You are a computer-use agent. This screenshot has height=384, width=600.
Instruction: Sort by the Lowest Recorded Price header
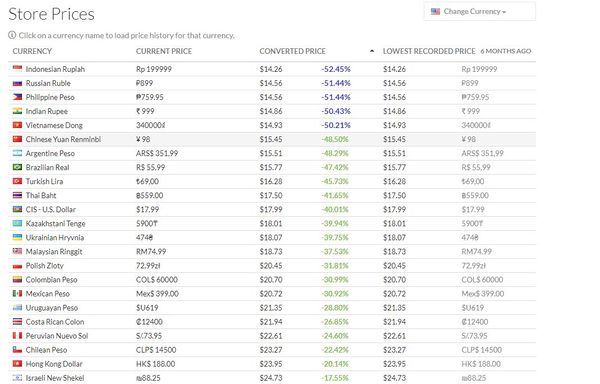pos(429,51)
